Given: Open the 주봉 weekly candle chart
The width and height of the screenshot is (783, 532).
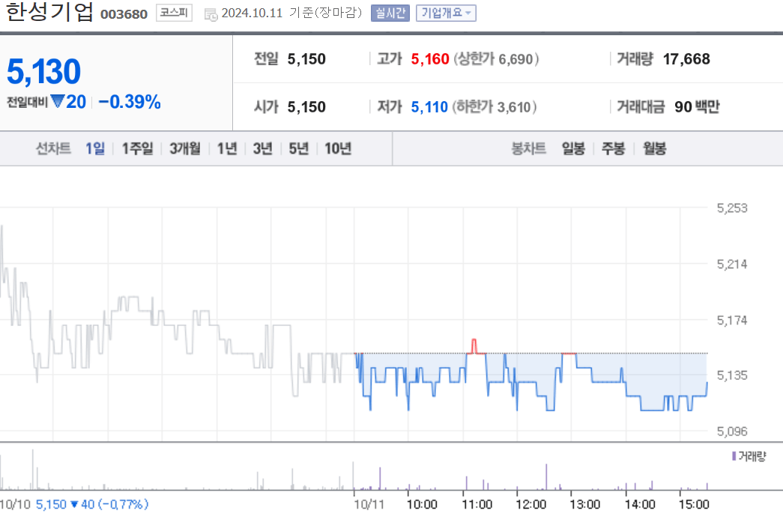Looking at the screenshot, I should pos(613,148).
